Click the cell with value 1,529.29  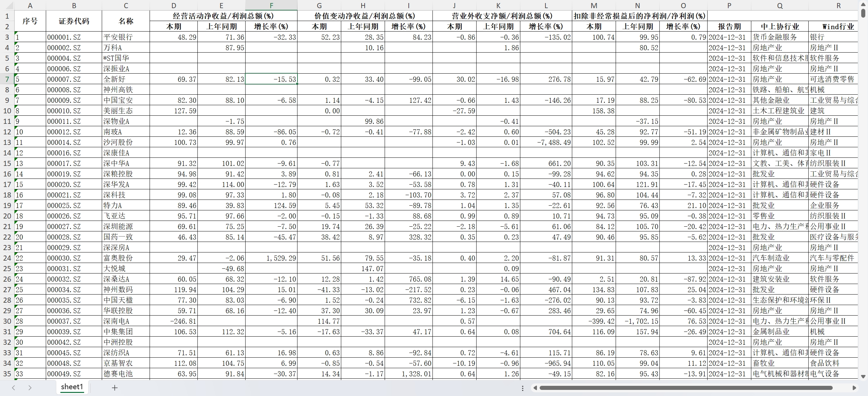pyautogui.click(x=271, y=258)
